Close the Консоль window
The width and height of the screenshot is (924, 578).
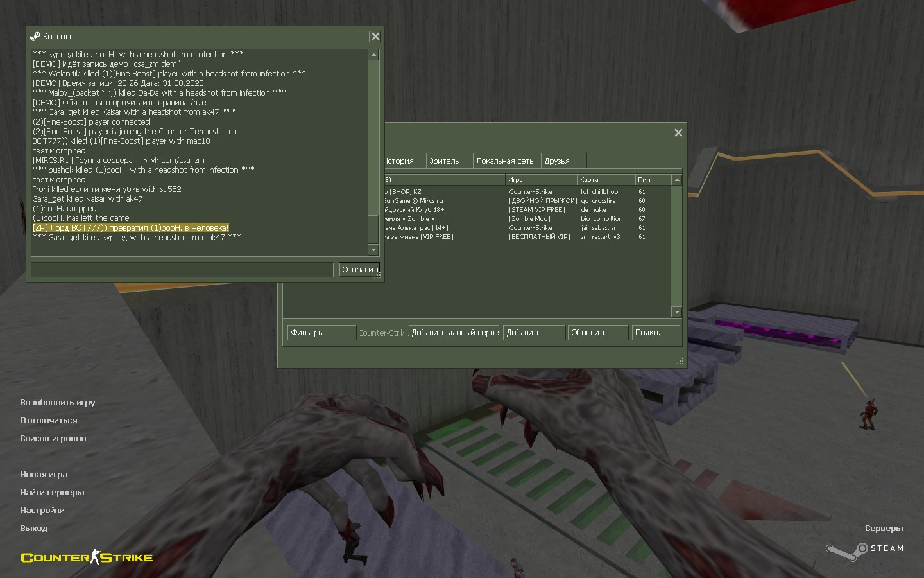(x=375, y=37)
